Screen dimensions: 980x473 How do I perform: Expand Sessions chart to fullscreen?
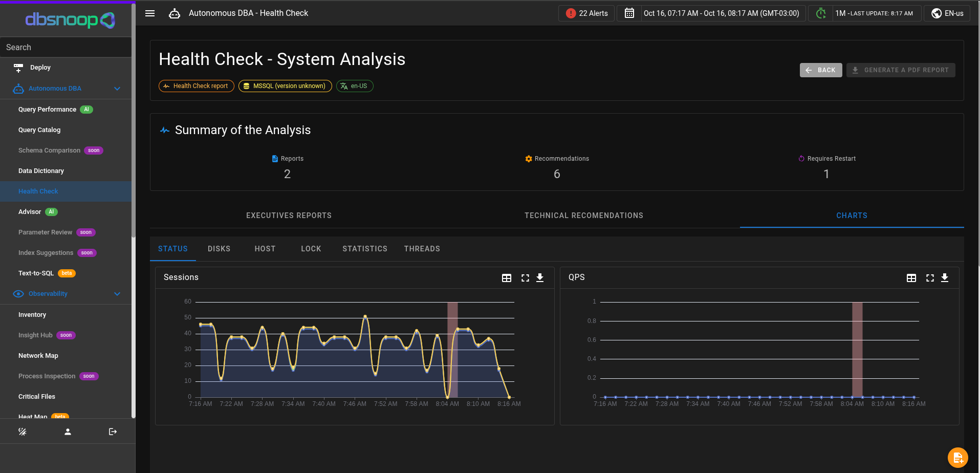coord(525,278)
